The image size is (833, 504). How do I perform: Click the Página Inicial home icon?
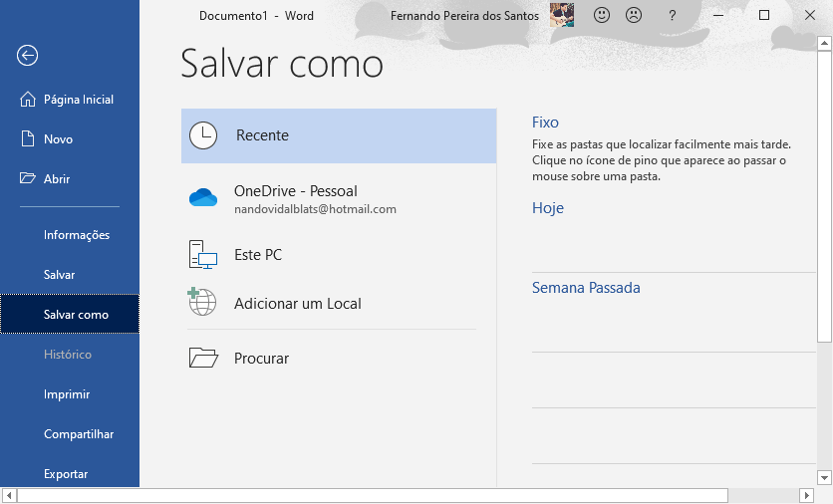tap(28, 100)
